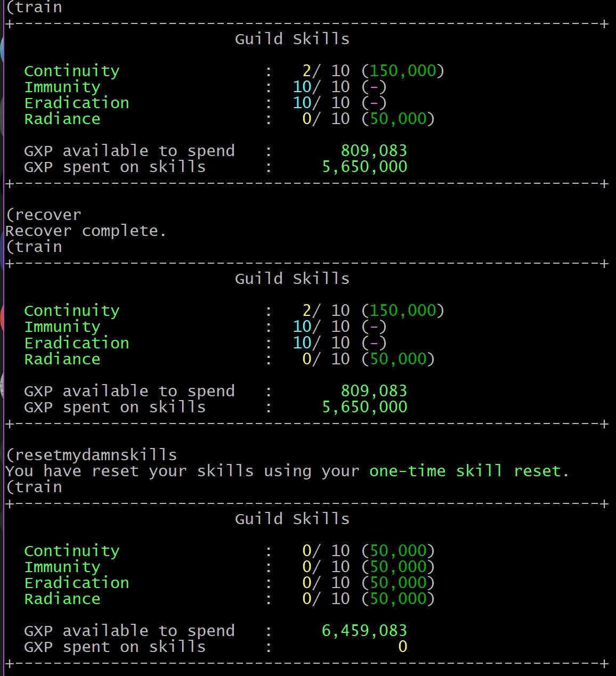The image size is (616, 676).
Task: Click Continuity's 150,000 cost in top table
Action: 403,71
